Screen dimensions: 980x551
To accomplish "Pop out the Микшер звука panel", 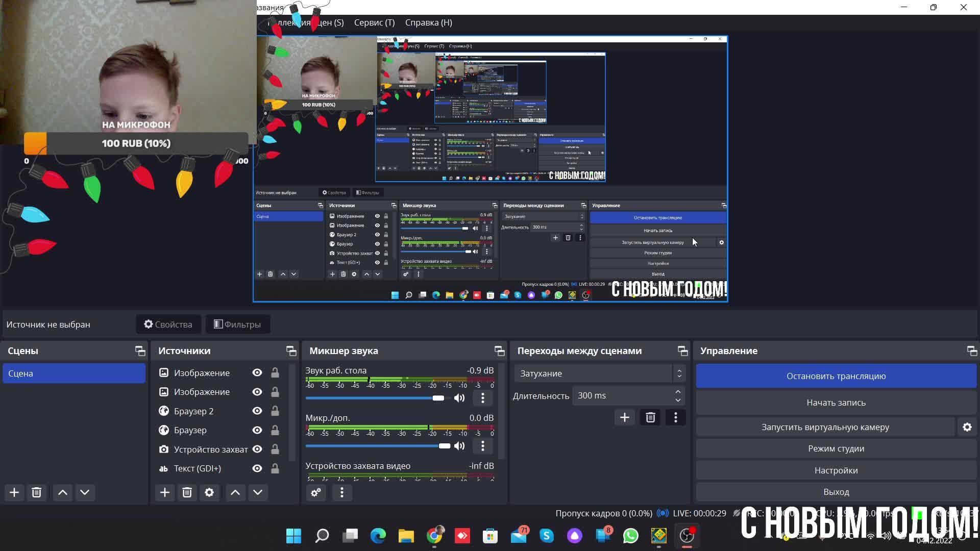I will (x=499, y=350).
